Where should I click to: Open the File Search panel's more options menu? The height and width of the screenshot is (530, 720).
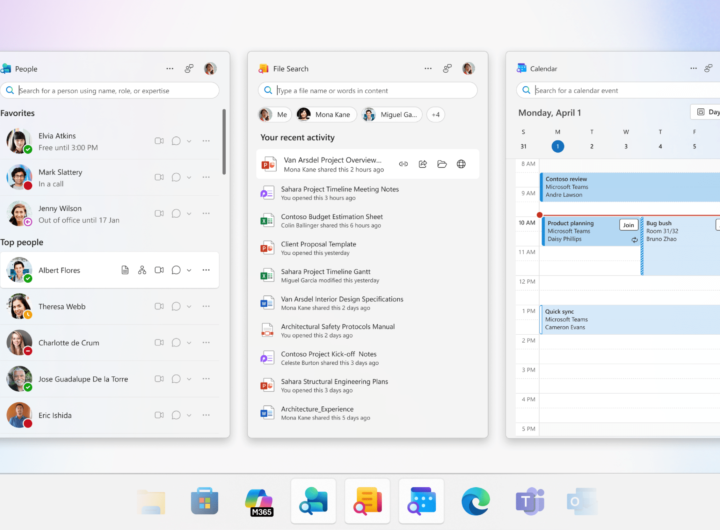(428, 69)
